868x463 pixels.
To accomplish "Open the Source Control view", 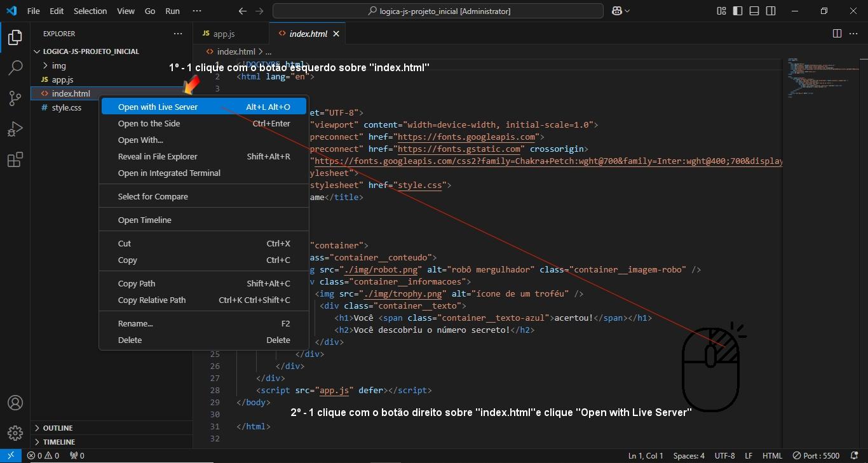I will (15, 98).
